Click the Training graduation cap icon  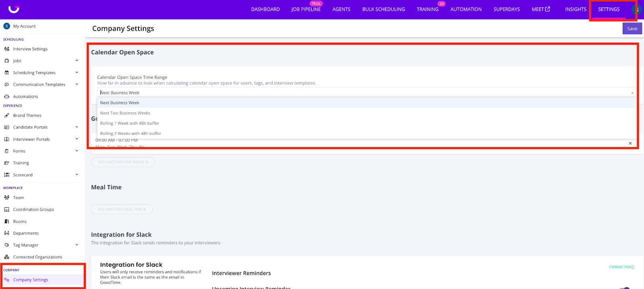(x=6, y=163)
